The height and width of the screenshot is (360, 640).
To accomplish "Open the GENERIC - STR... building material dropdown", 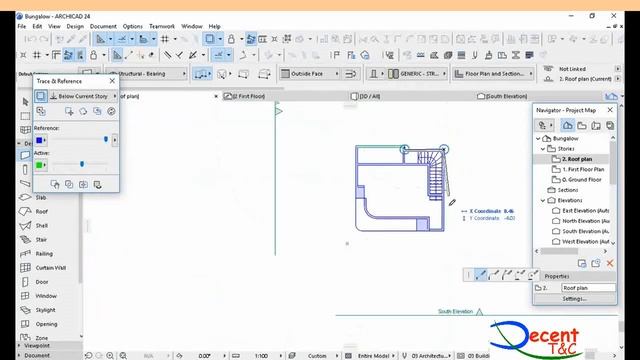I will pos(416,74).
